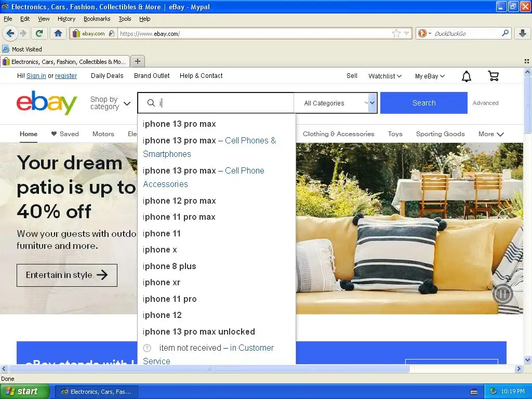Viewport: 532px width, 399px height.
Task: Open the address bar history dropdown arrow
Action: pyautogui.click(x=406, y=33)
